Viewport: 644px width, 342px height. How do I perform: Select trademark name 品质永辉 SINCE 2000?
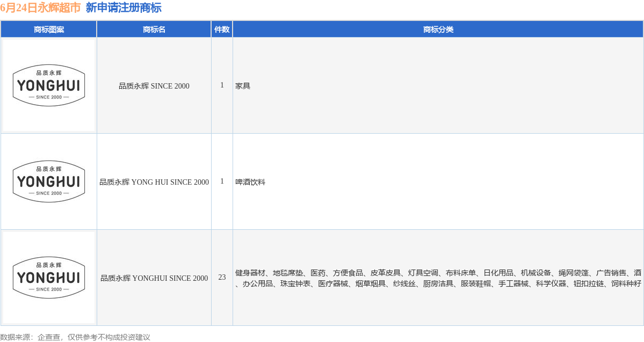[154, 86]
